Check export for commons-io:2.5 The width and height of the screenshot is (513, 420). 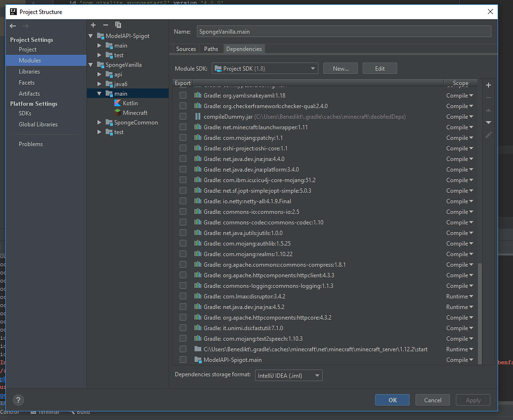[183, 212]
